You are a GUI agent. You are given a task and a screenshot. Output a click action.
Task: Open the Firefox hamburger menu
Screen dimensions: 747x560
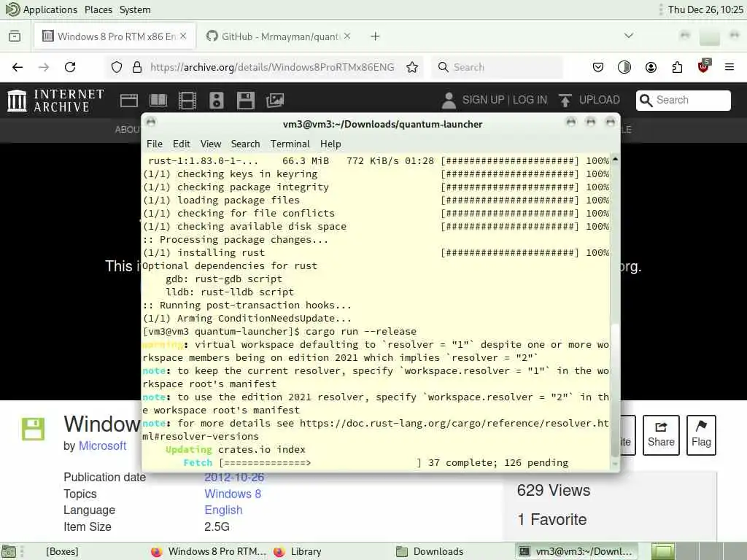729,67
